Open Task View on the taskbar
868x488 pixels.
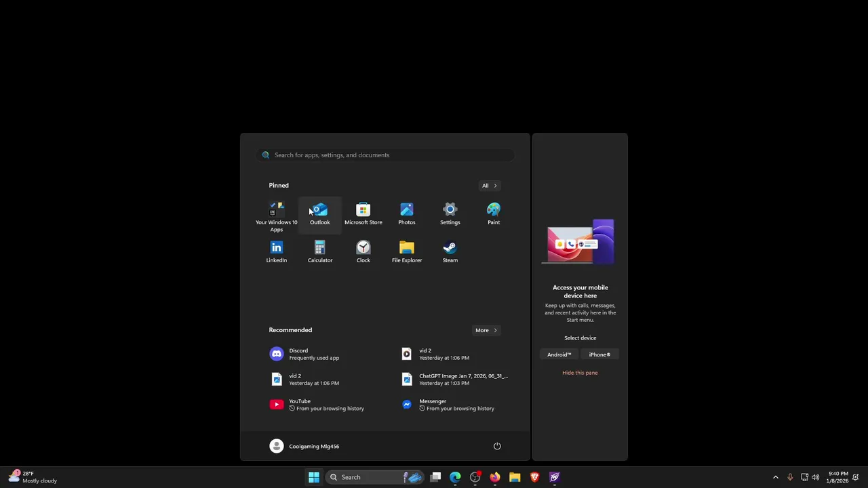tap(435, 477)
